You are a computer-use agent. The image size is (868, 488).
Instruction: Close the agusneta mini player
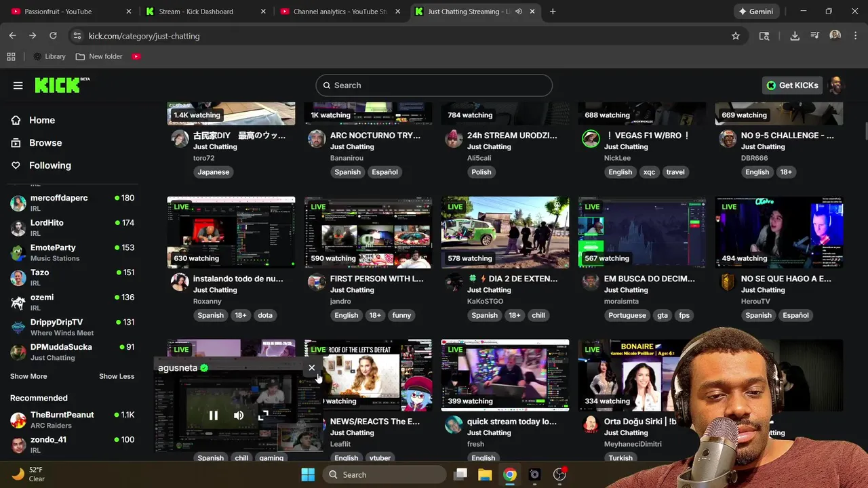pos(312,368)
